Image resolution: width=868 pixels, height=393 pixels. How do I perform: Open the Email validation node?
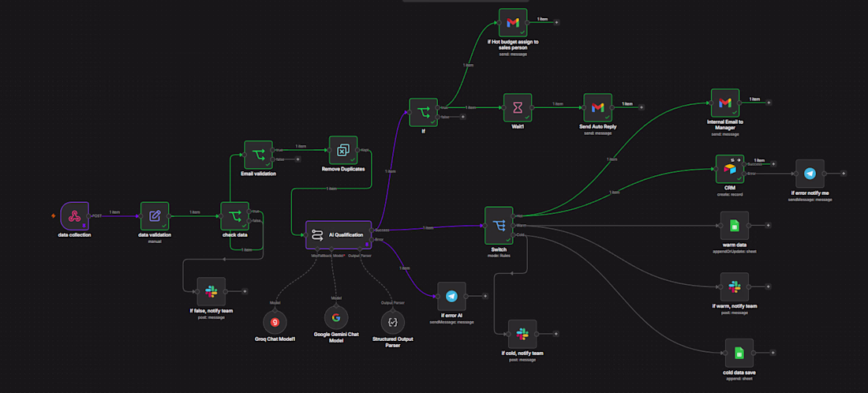coord(259,155)
